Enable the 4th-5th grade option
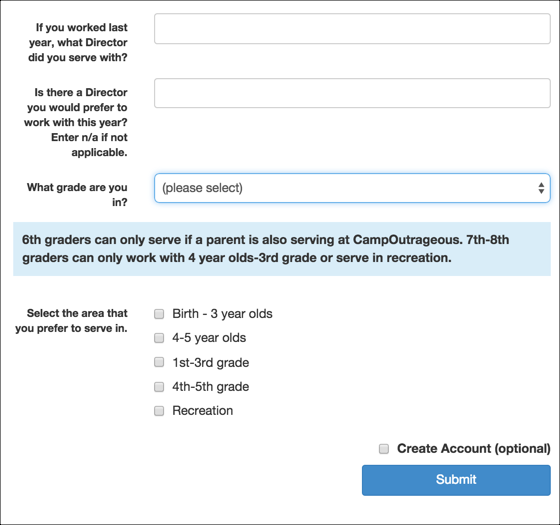This screenshot has height=525, width=560. (159, 387)
